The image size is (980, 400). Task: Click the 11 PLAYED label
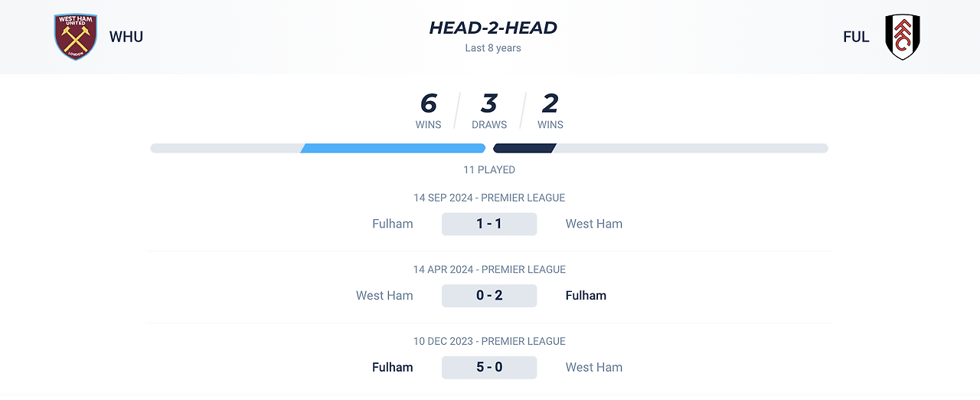pos(489,170)
